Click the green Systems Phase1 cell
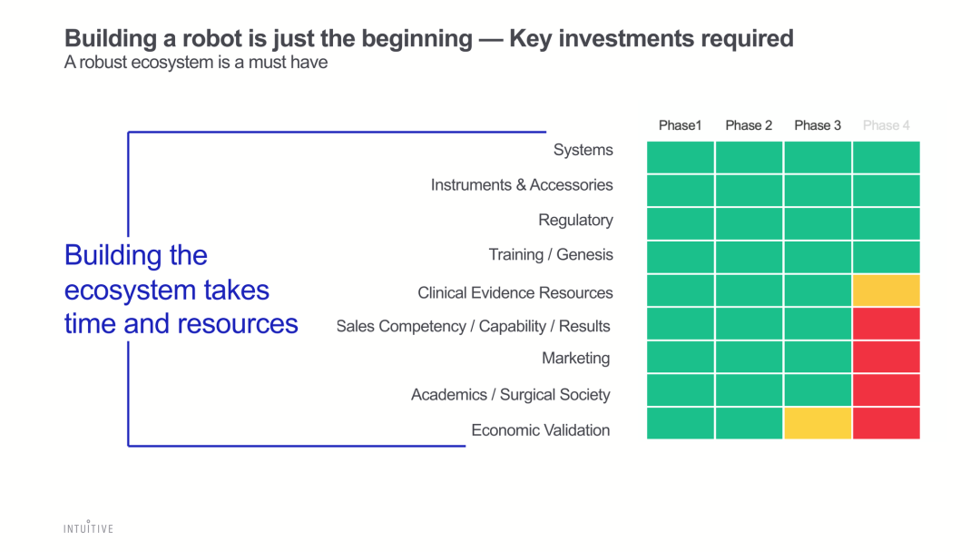This screenshot has width=980, height=552. point(681,157)
